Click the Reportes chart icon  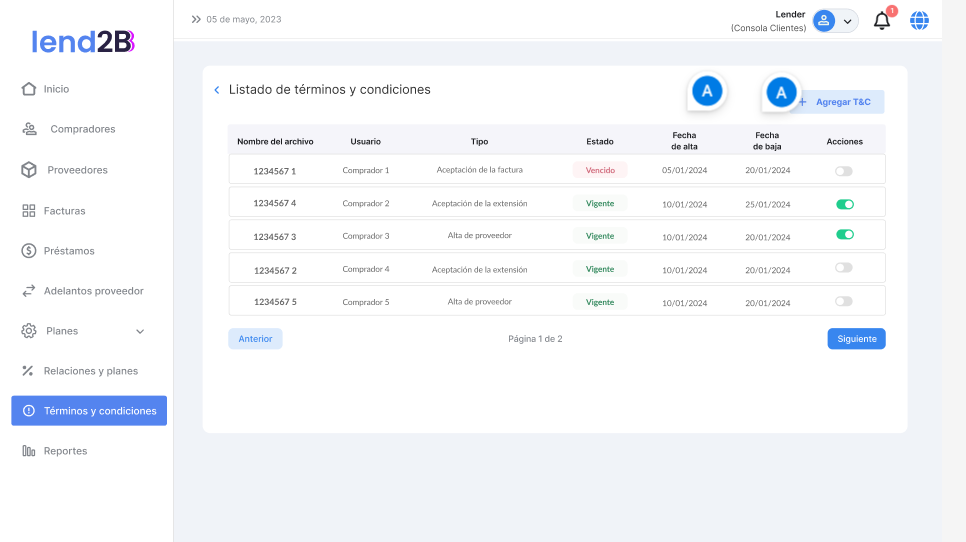click(29, 451)
